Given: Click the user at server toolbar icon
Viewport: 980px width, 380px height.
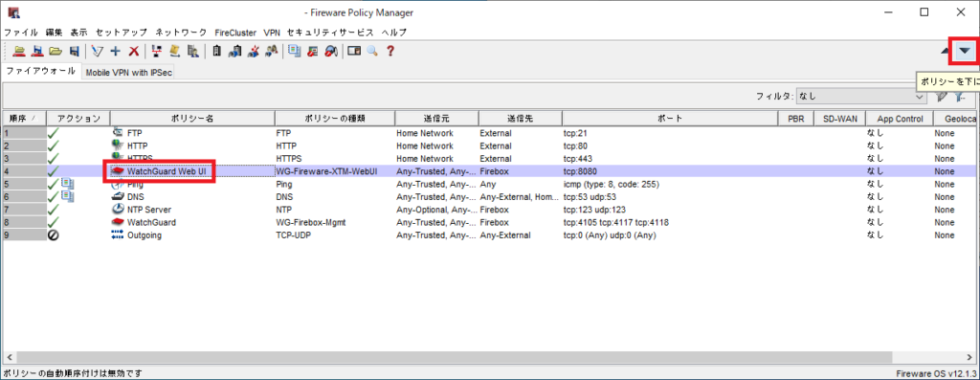Looking at the screenshot, I should click(x=193, y=52).
